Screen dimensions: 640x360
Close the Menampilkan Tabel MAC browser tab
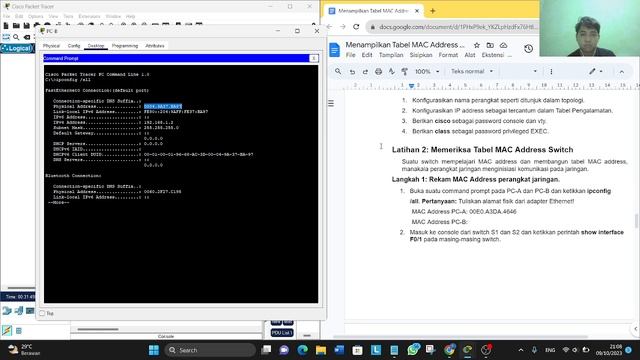coord(417,11)
